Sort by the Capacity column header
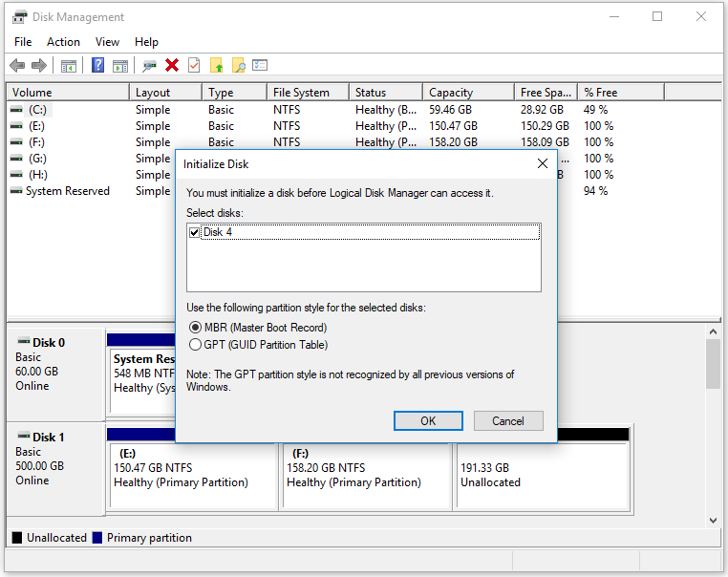Screen dimensions: 728x577 [x=468, y=93]
